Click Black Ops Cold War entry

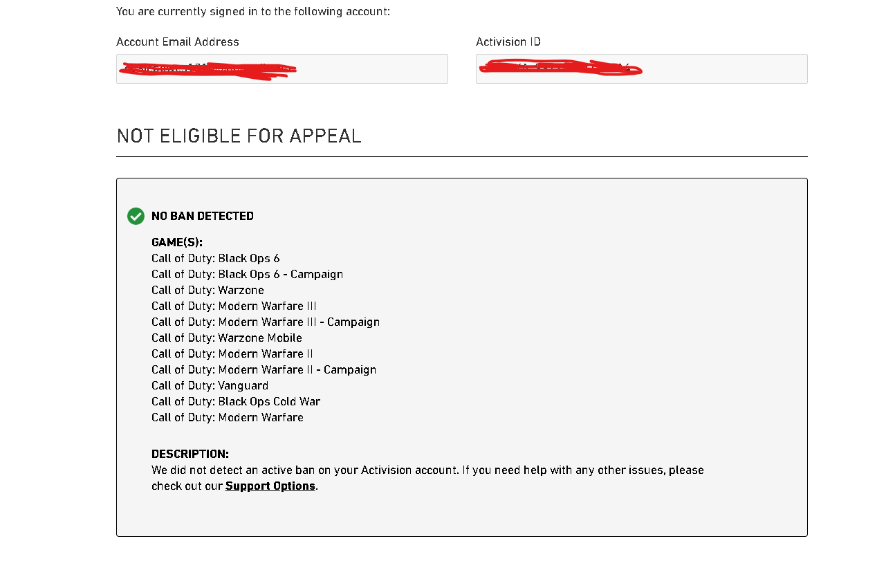(235, 401)
